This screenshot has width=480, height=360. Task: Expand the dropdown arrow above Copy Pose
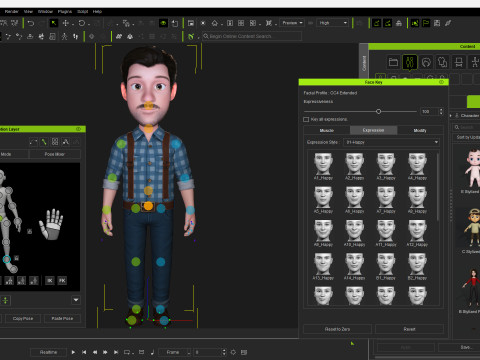76,300
